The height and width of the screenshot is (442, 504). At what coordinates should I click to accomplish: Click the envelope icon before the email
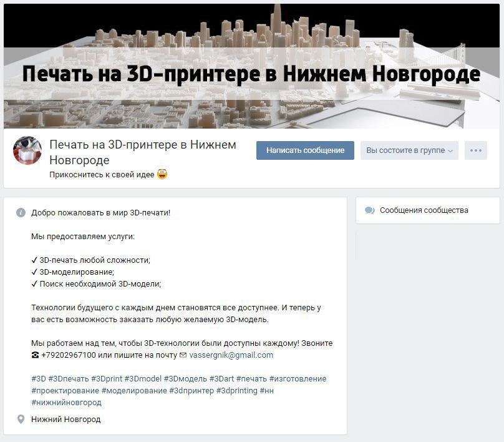[183, 355]
